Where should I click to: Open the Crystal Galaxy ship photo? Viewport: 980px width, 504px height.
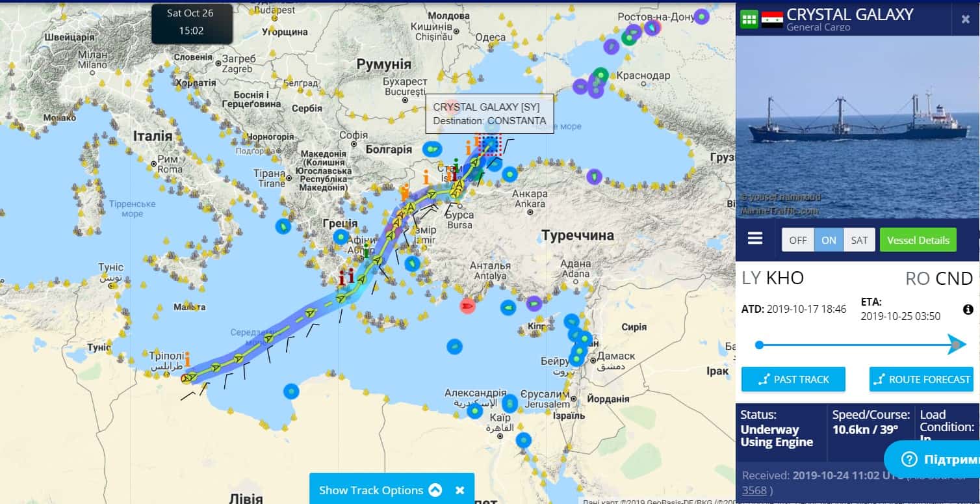[x=857, y=127]
